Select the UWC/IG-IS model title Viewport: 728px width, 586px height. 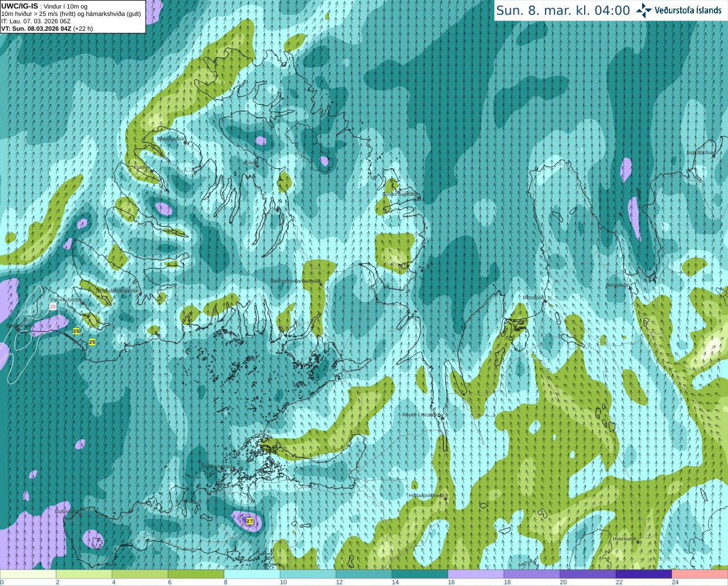click(x=20, y=6)
